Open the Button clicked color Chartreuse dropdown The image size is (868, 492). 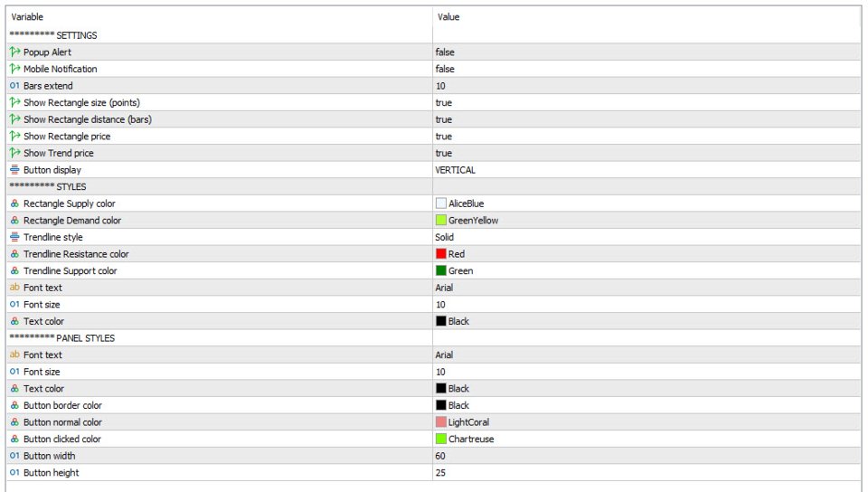(470, 439)
